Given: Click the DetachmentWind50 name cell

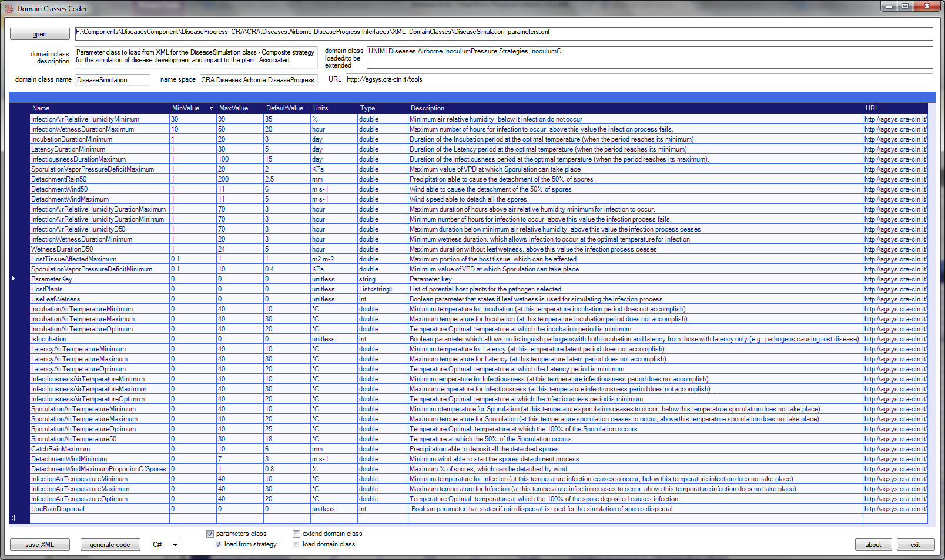Looking at the screenshot, I should [x=99, y=189].
